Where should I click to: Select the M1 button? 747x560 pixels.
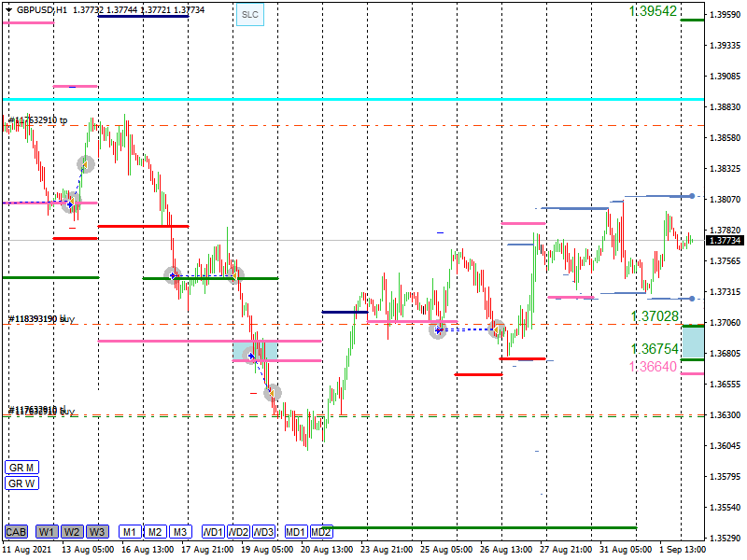(x=129, y=532)
